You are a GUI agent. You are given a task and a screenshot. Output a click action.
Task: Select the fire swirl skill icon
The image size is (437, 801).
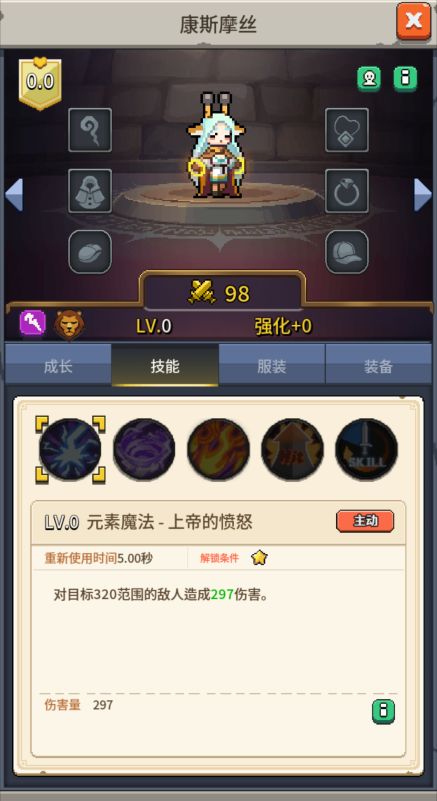coord(218,450)
